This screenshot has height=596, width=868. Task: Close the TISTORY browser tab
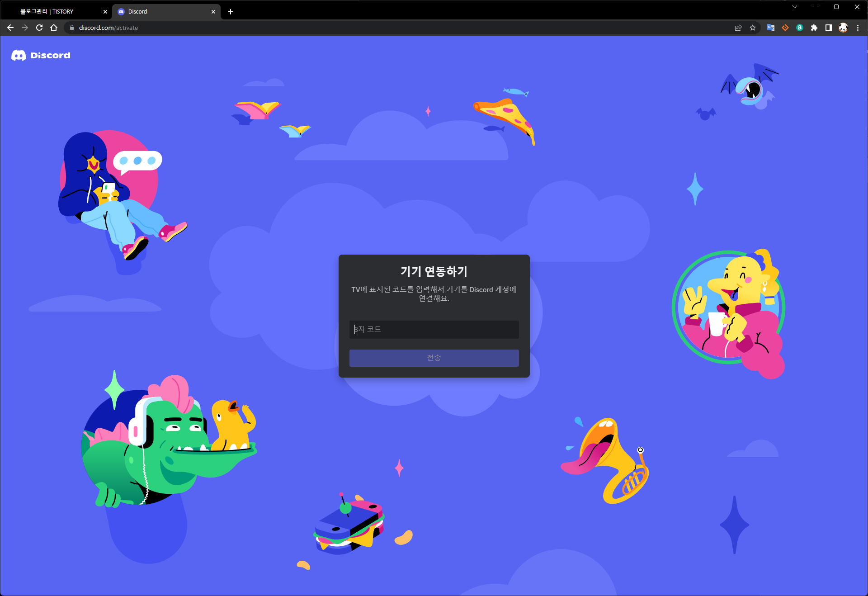(x=105, y=12)
